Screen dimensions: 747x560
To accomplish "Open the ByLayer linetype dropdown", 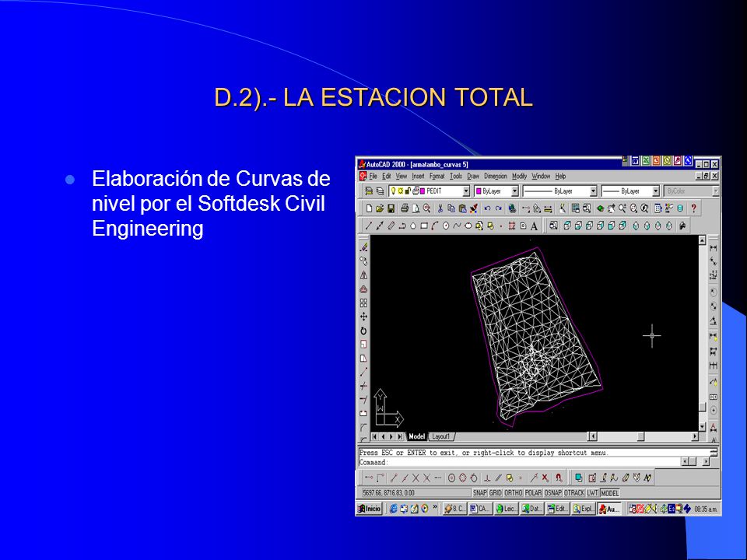I will pyautogui.click(x=593, y=191).
